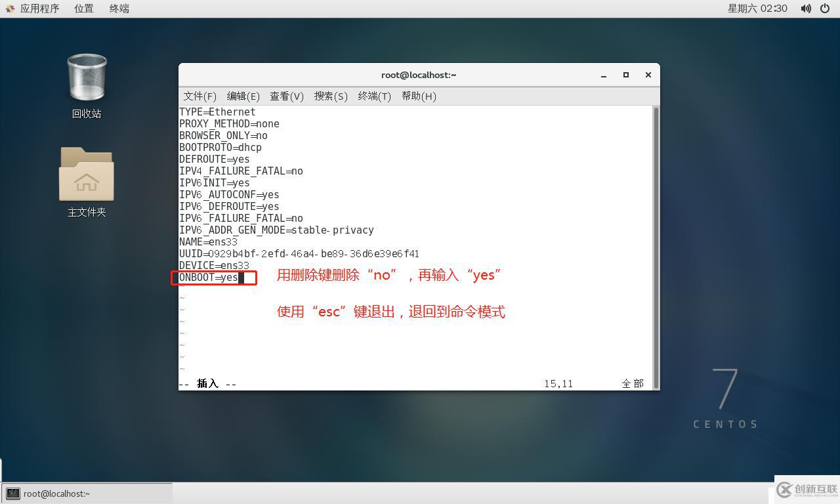840x504 pixels.
Task: Click the IPV6_ADDR_GEN_MODE=stable-privacy line
Action: point(276,230)
